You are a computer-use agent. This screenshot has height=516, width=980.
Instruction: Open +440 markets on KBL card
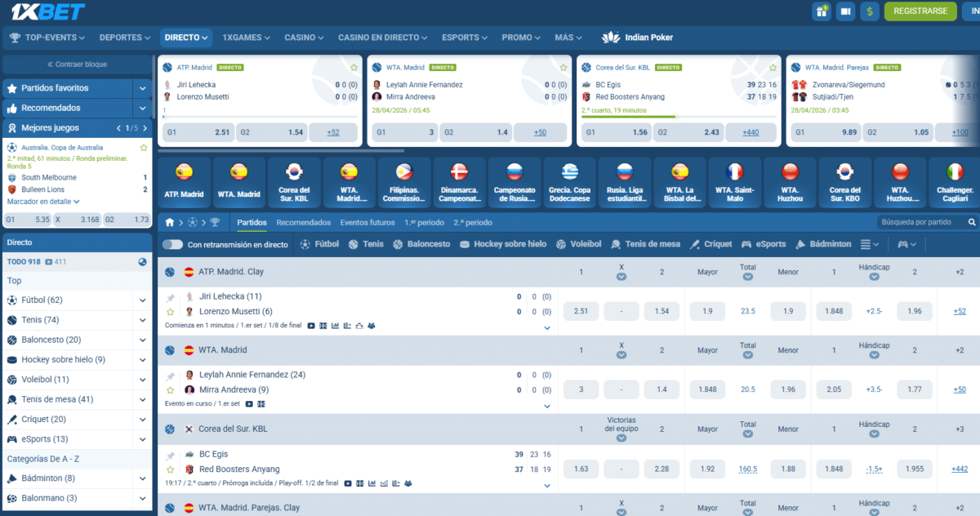(x=750, y=132)
